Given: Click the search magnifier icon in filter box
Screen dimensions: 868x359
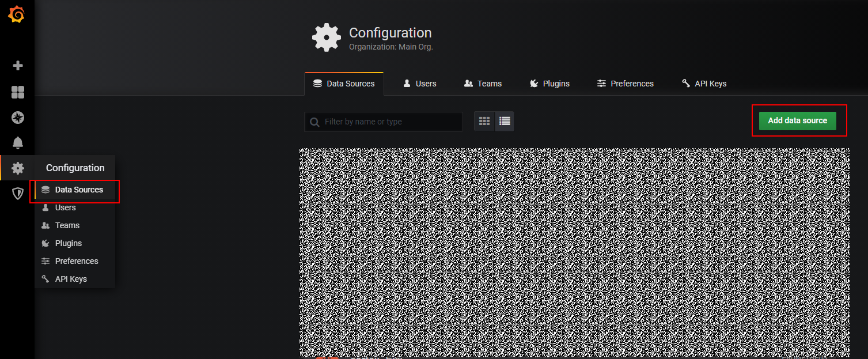Looking at the screenshot, I should [x=314, y=122].
